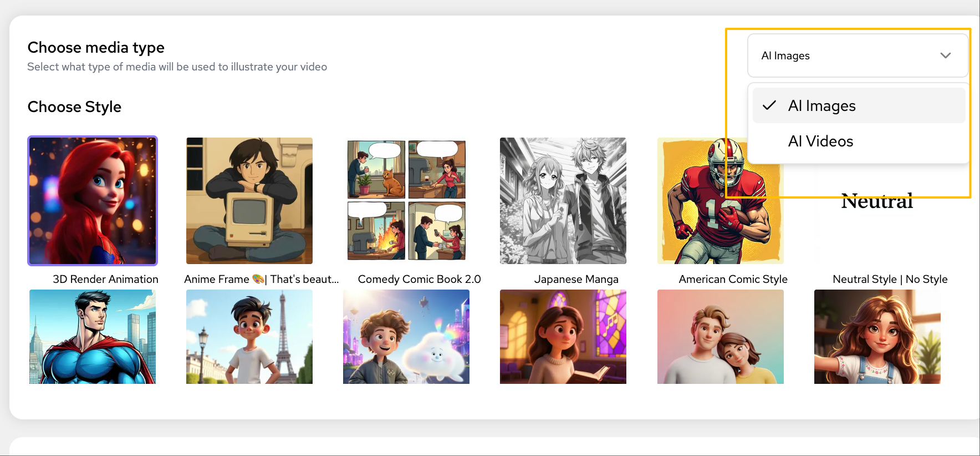The height and width of the screenshot is (456, 980).
Task: Collapse the AI Images media type dropdown
Action: click(857, 55)
